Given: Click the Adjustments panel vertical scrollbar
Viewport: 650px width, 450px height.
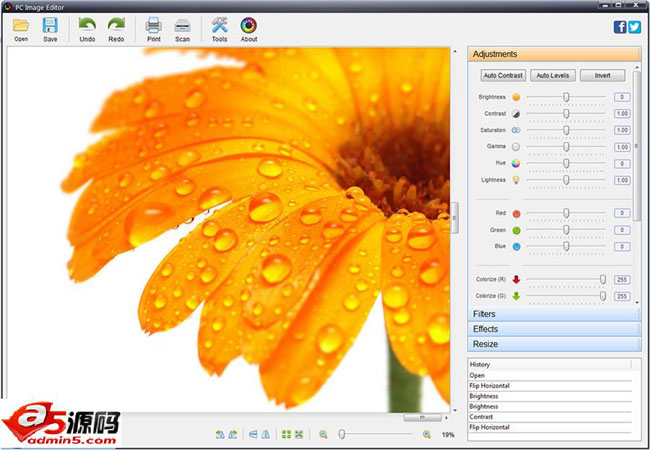Looking at the screenshot, I should pyautogui.click(x=637, y=146).
